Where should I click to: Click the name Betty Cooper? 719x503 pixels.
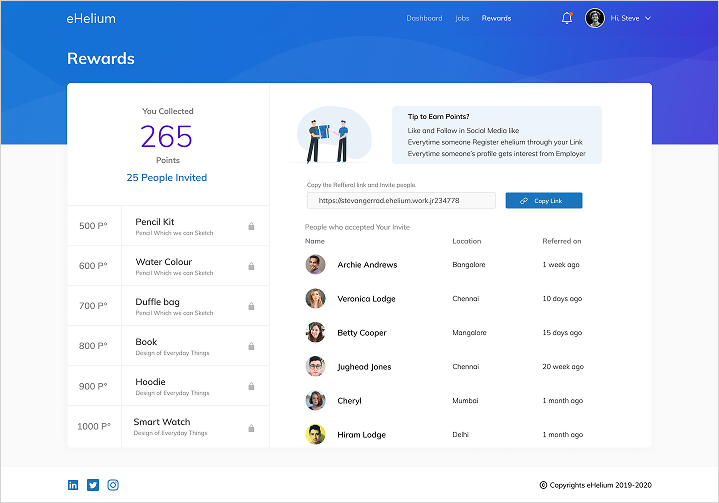[x=362, y=333]
